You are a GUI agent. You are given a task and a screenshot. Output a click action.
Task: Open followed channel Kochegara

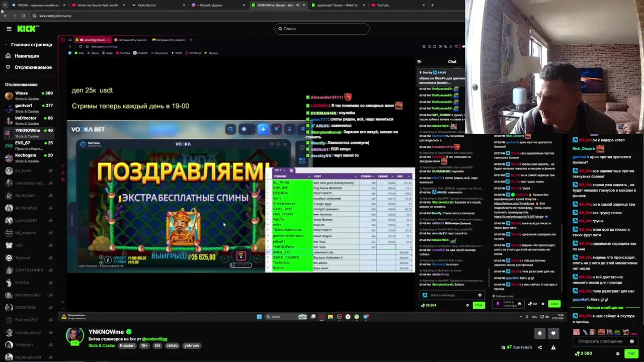(x=28, y=158)
